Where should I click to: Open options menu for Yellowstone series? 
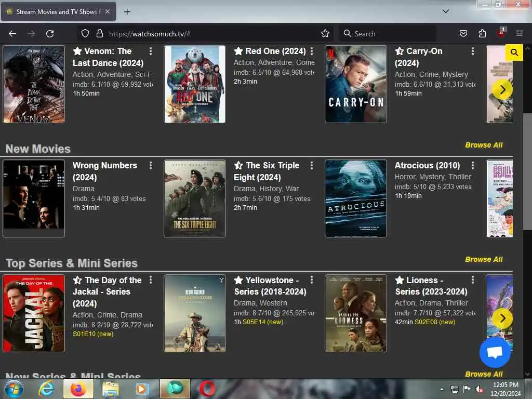tap(312, 280)
